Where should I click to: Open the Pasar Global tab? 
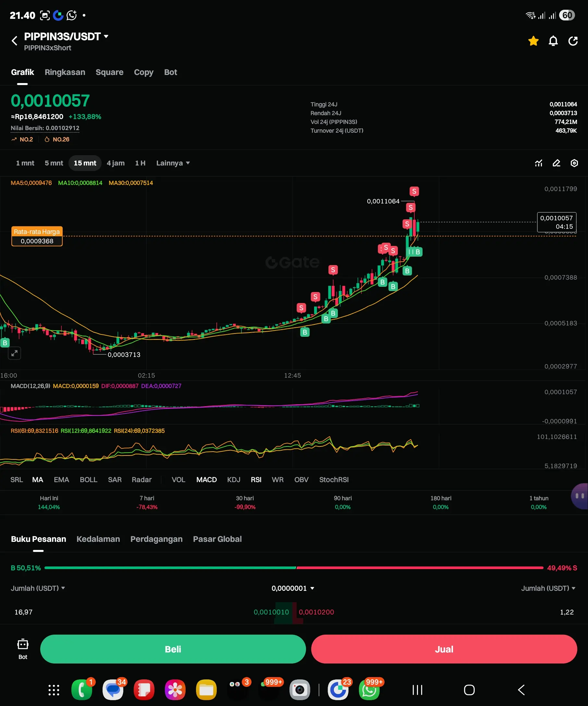coord(217,539)
